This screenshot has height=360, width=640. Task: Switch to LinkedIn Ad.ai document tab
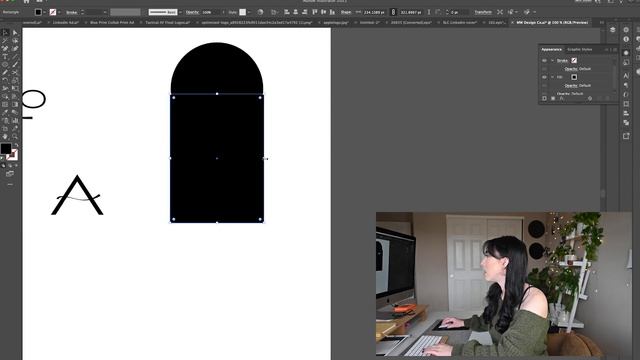click(65, 22)
